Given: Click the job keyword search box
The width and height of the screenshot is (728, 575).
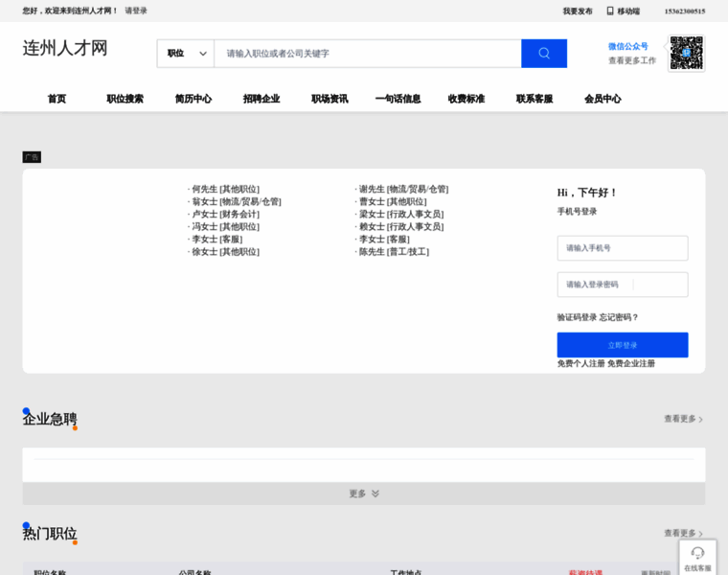Looking at the screenshot, I should 368,54.
